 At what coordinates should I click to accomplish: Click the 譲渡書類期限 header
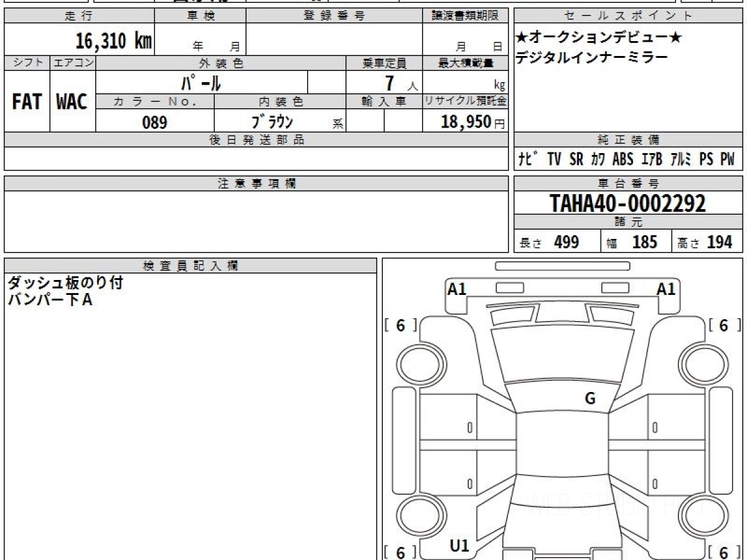pos(465,16)
